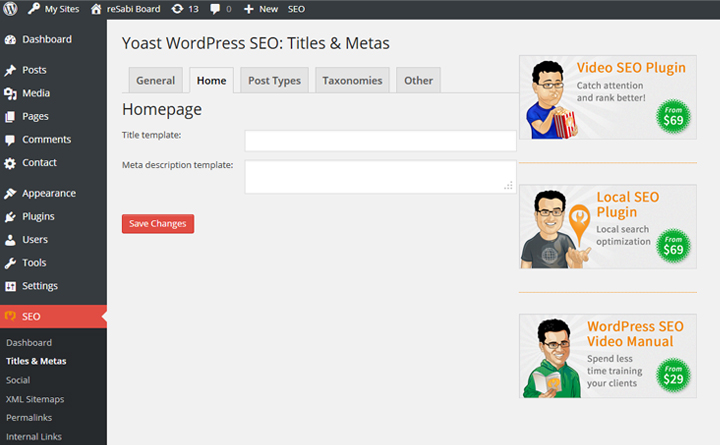Click the Posts pushpin icon
720x445 pixels.
point(10,70)
